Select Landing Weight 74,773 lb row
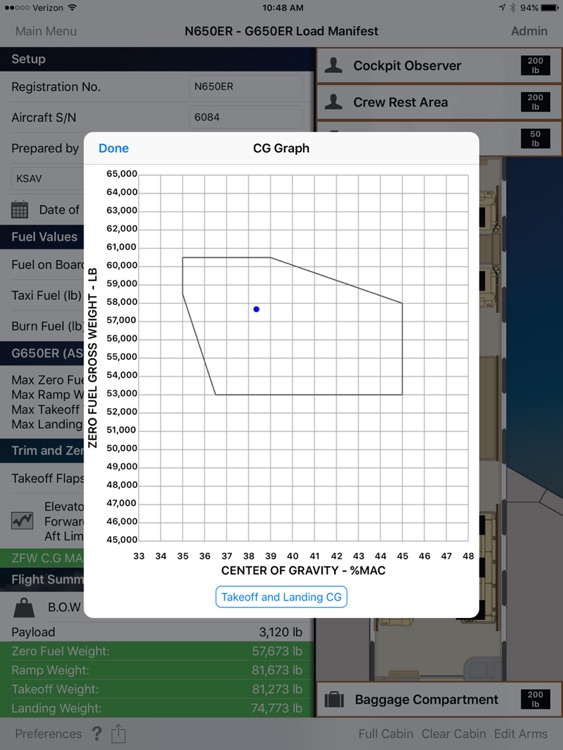The width and height of the screenshot is (563, 750). [x=157, y=708]
